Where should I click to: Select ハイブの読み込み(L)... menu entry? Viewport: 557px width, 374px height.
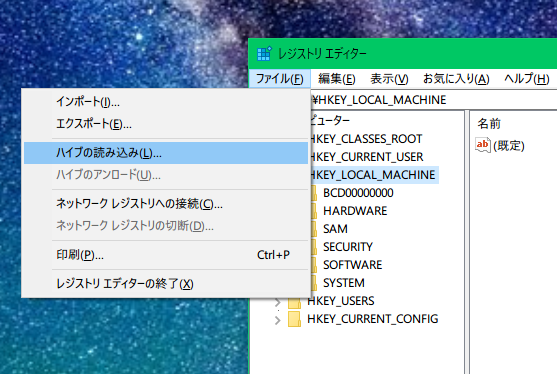click(x=166, y=153)
